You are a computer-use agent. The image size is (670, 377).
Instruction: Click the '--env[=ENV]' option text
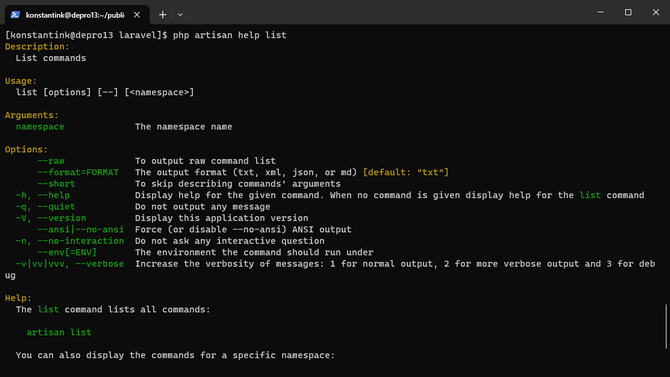pos(67,252)
